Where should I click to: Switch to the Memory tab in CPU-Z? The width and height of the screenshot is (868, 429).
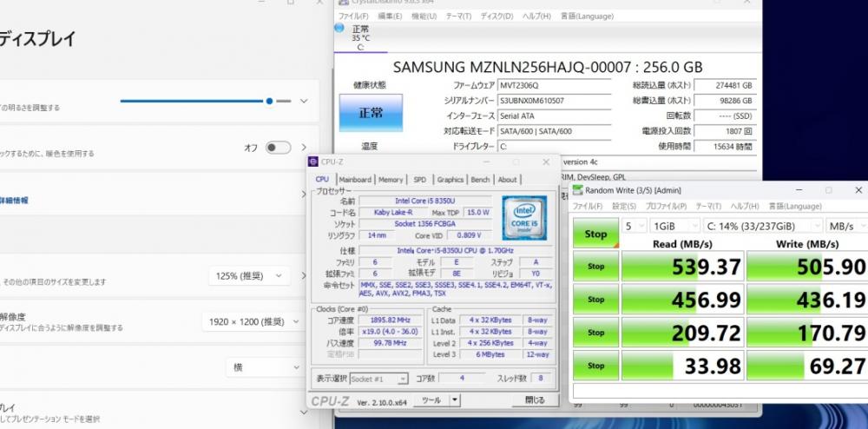[391, 180]
